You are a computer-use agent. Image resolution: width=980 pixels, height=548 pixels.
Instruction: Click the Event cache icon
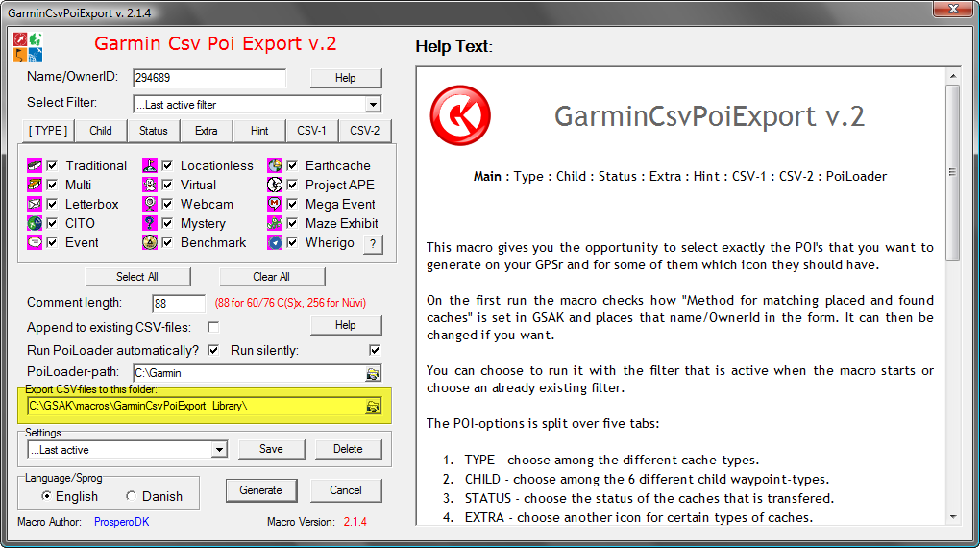point(35,242)
